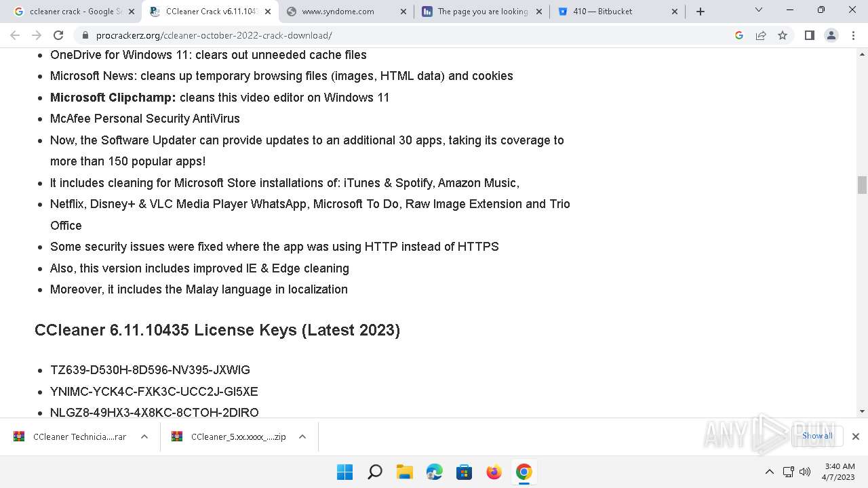This screenshot has width=868, height=488.
Task: Launch Microsoft Edge from taskbar
Action: tap(434, 472)
